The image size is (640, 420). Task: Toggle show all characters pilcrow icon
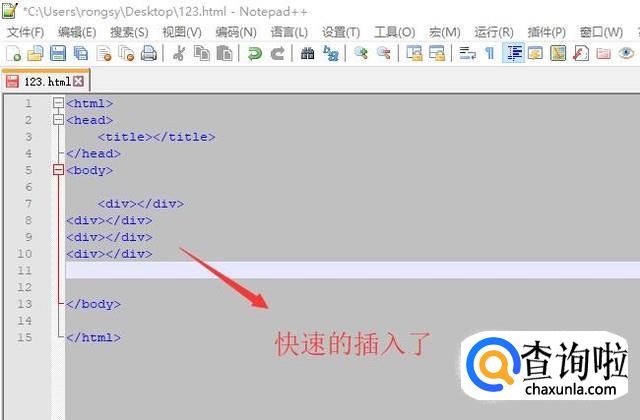click(x=489, y=53)
